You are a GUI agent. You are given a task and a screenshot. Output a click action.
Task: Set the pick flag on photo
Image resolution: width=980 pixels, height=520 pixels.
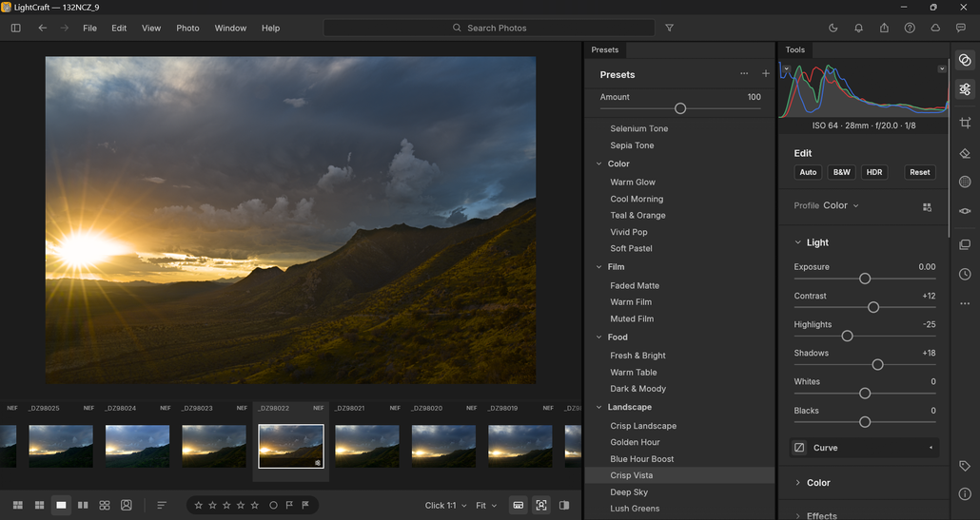pyautogui.click(x=289, y=505)
